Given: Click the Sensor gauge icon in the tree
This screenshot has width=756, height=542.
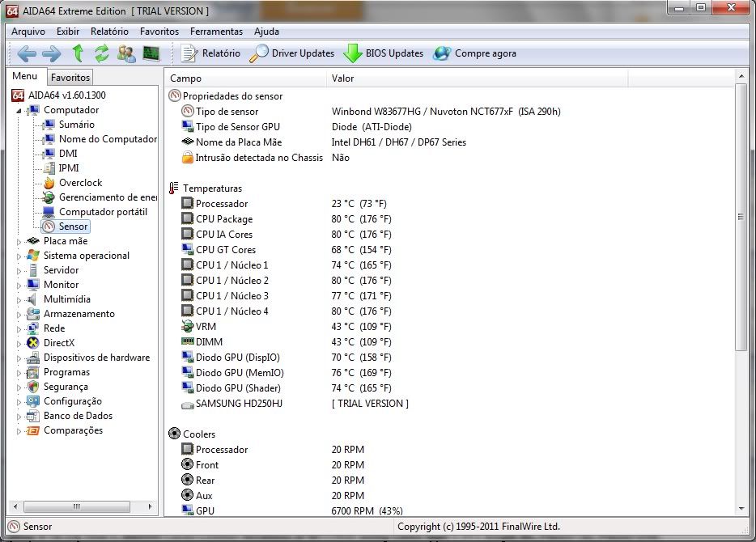Looking at the screenshot, I should pos(49,226).
